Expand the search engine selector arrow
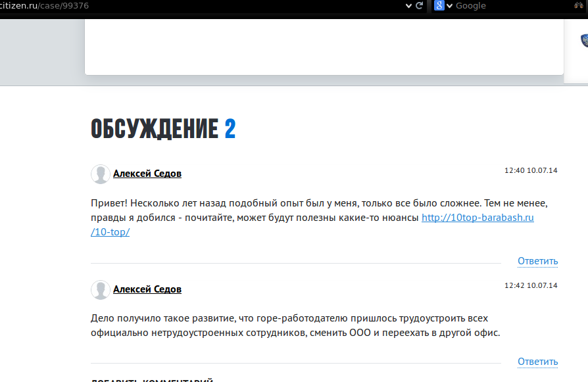 point(450,6)
